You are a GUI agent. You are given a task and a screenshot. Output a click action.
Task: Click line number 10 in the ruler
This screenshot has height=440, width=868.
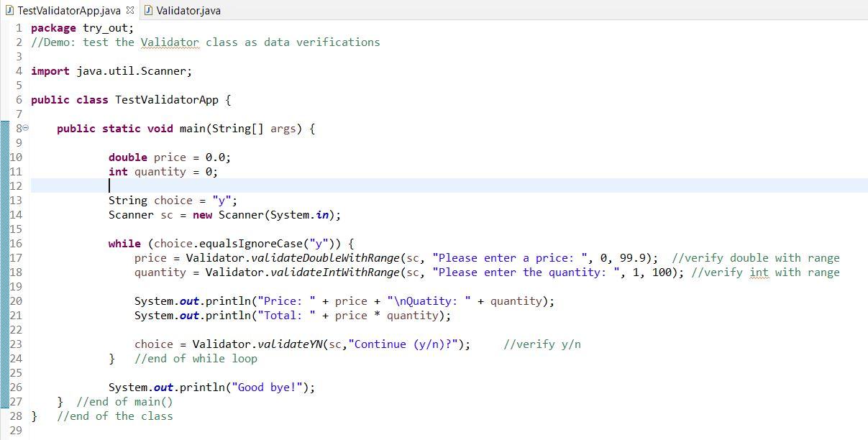[x=18, y=157]
